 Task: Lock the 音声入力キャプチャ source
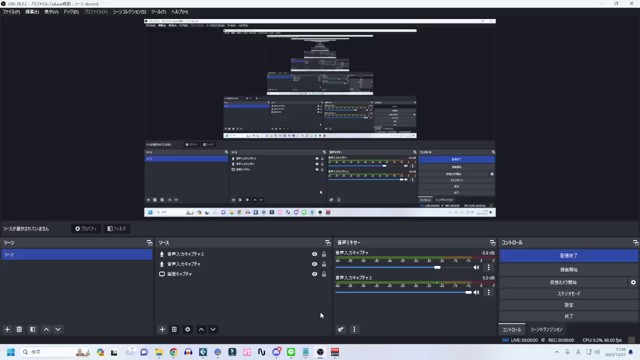[x=324, y=264]
